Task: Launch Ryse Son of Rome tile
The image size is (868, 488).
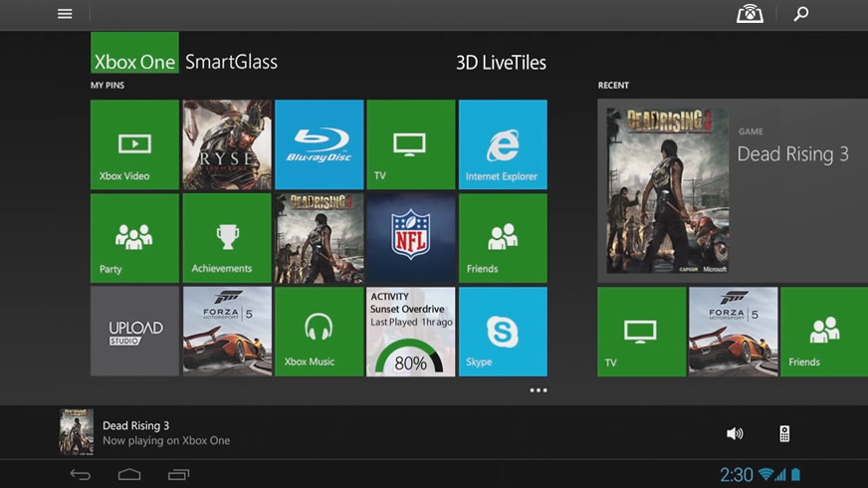Action: click(x=227, y=144)
